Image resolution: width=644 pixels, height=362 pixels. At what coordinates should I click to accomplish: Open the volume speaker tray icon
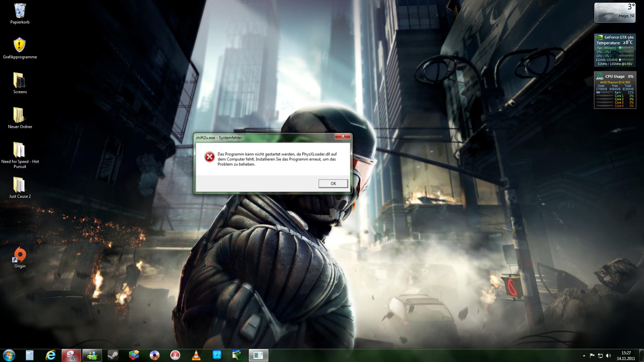tap(608, 356)
